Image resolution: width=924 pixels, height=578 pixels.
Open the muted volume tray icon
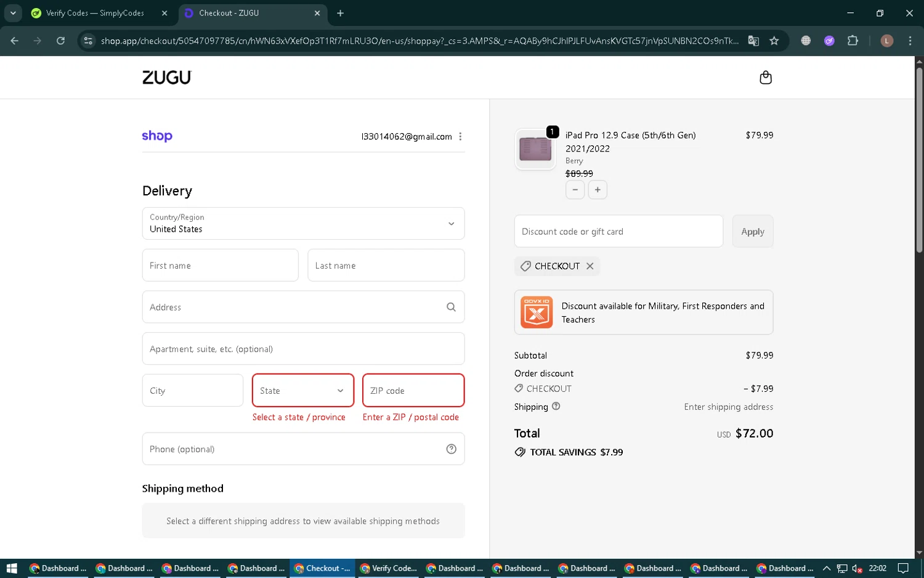[x=857, y=568]
